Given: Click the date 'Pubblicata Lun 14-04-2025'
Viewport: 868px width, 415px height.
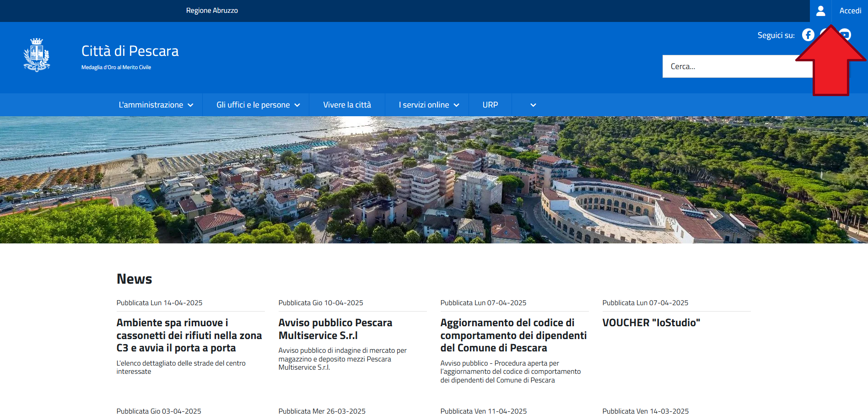Looking at the screenshot, I should (159, 303).
